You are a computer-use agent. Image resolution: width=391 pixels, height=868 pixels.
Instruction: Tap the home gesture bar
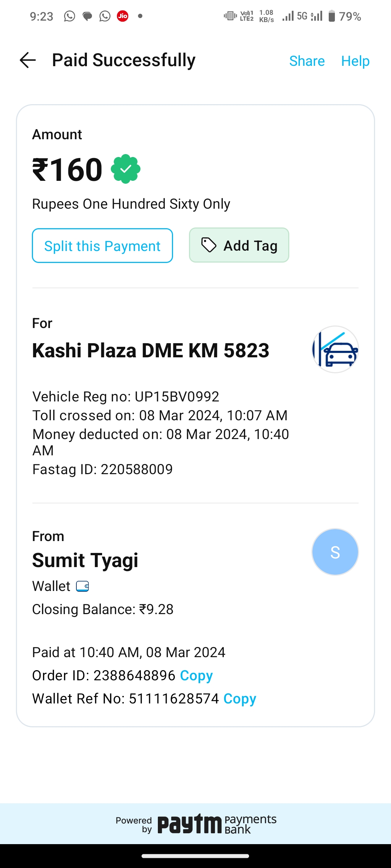tap(195, 856)
